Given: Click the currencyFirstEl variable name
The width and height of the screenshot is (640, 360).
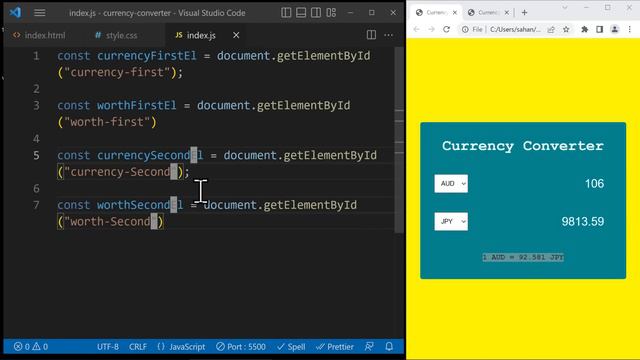Looking at the screenshot, I should point(147,56).
